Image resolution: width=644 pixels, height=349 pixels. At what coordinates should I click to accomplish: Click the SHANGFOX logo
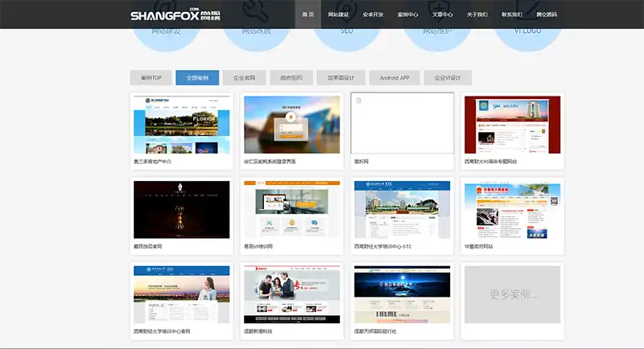pyautogui.click(x=175, y=14)
